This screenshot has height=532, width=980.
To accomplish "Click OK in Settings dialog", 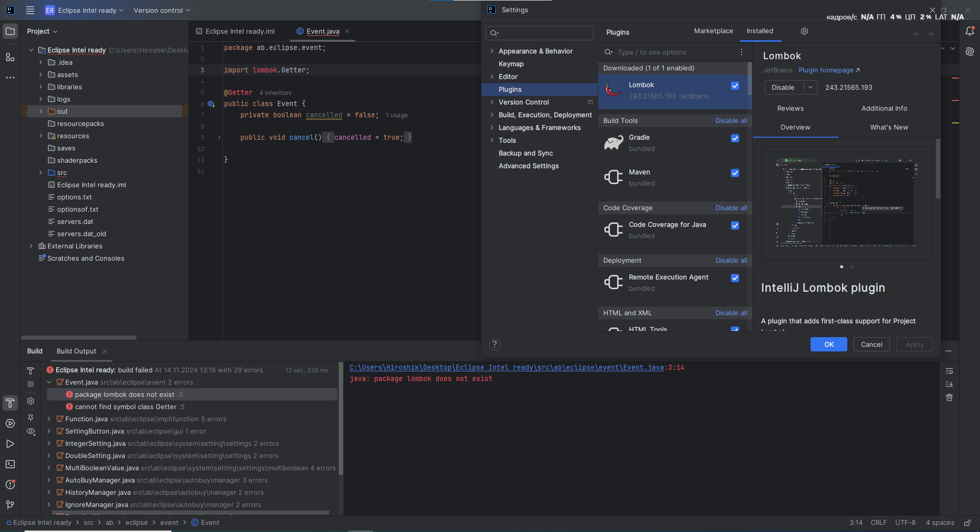I will pyautogui.click(x=829, y=344).
